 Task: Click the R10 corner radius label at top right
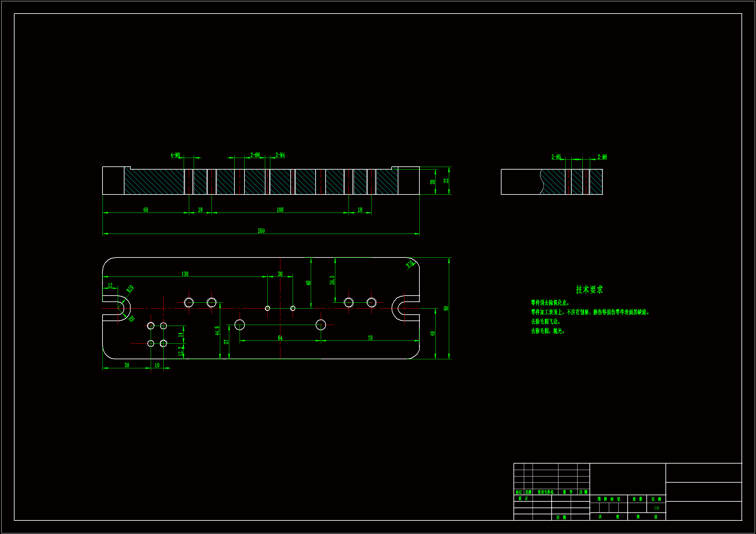pos(410,264)
